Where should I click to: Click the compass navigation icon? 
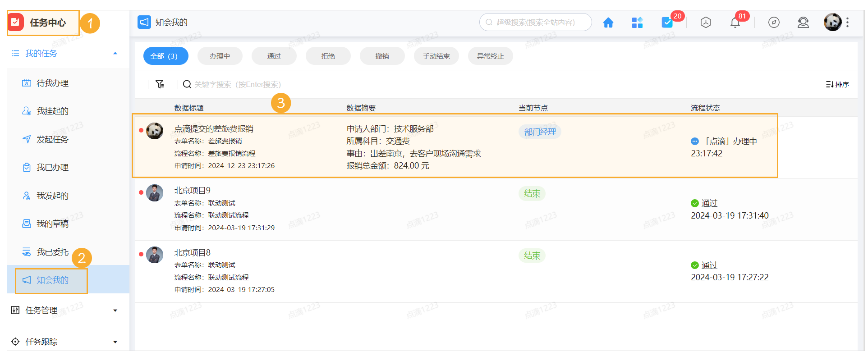click(x=774, y=23)
